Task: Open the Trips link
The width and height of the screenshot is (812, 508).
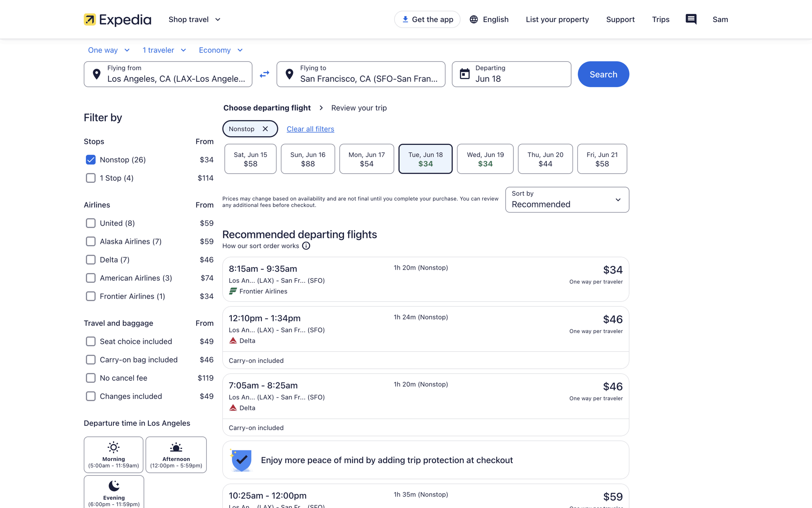Action: (661, 19)
